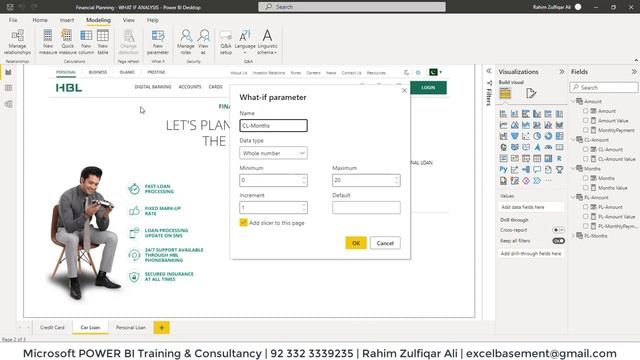Select the stacked bar chart visual
The image size is (640, 360).
point(503,114)
